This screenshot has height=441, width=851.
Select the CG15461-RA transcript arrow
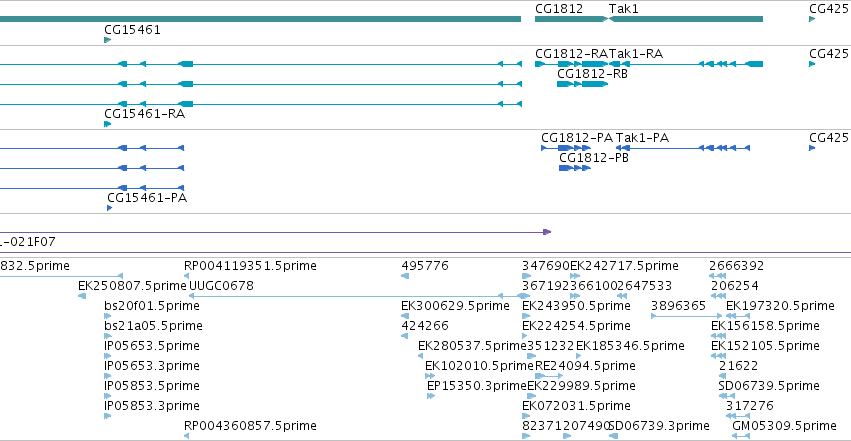107,124
